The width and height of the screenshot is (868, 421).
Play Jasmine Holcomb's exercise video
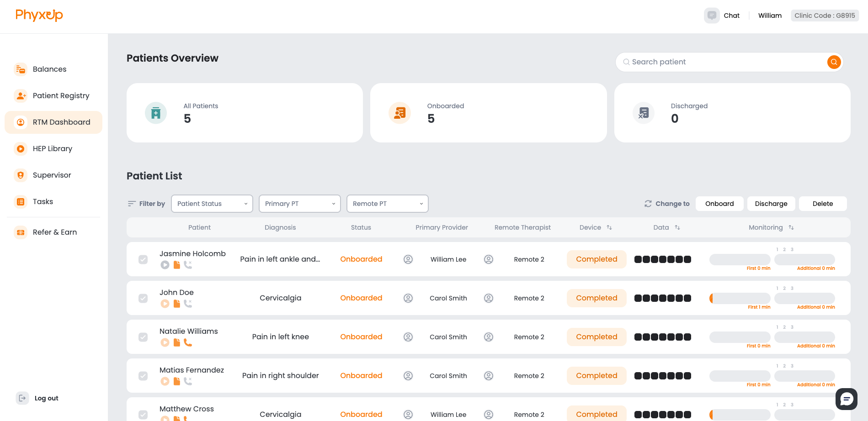coord(165,265)
